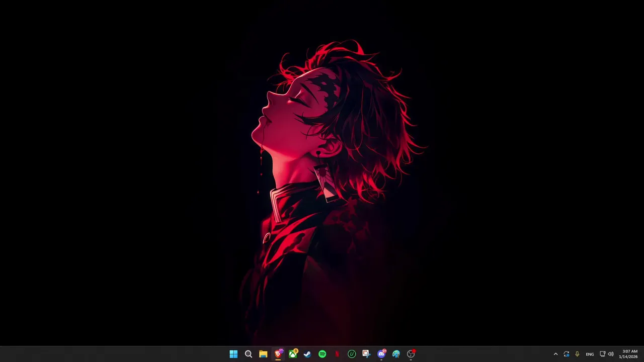Click the update sync tray icon
644x362 pixels.
coord(567,354)
